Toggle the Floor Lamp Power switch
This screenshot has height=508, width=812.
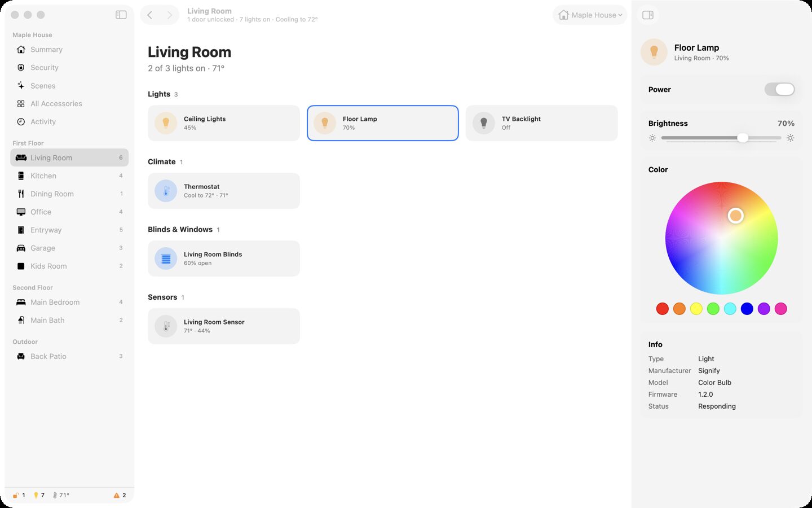779,89
